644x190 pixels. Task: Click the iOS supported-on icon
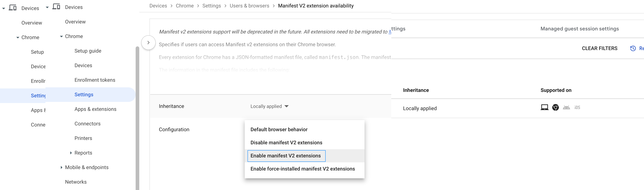tap(577, 107)
